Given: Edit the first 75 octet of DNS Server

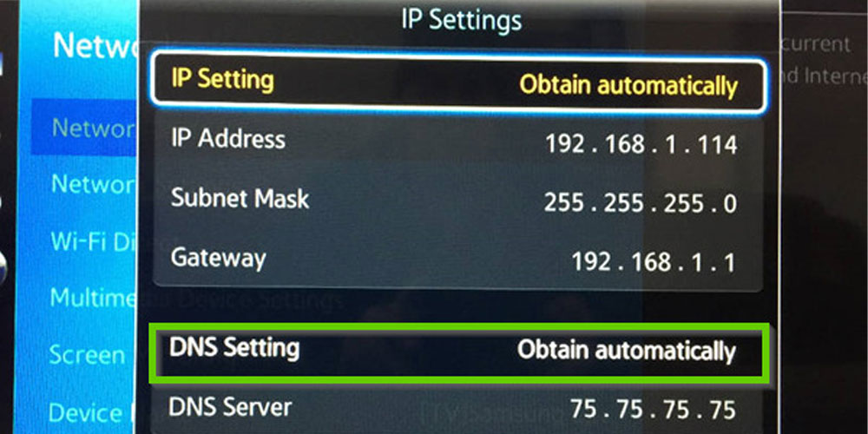Looking at the screenshot, I should pos(585,411).
